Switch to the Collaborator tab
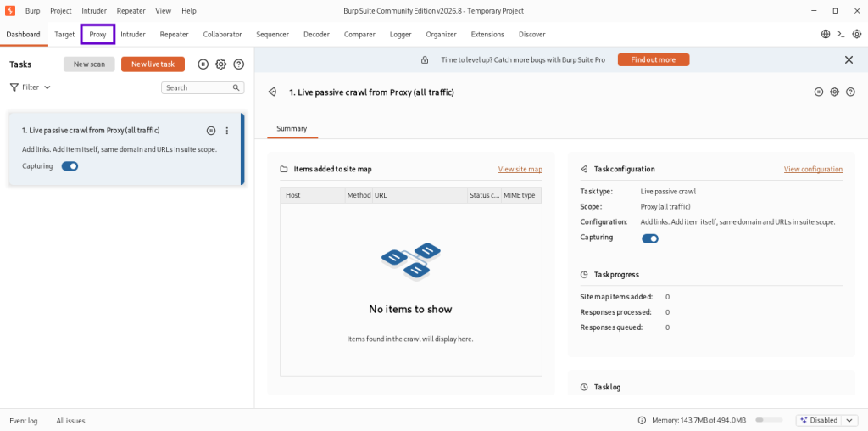 [223, 34]
